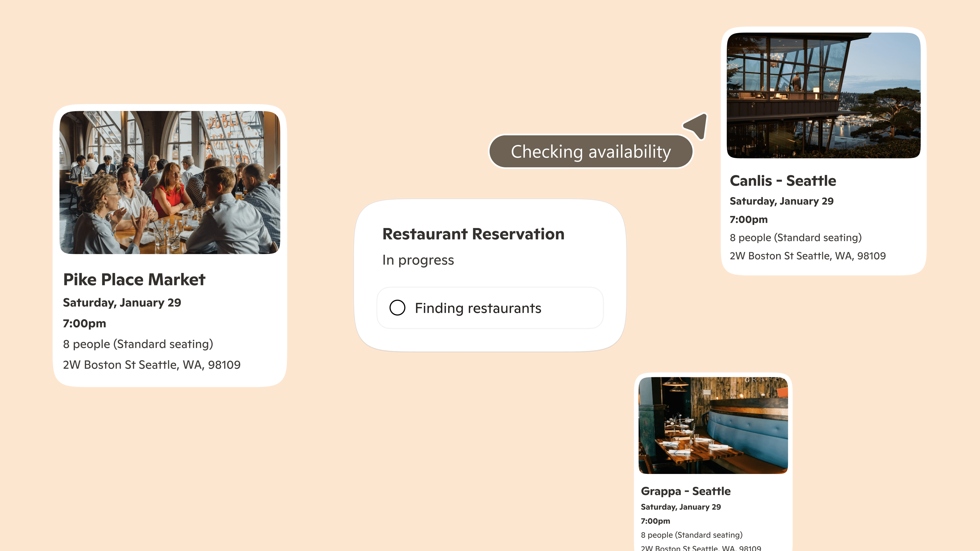Click 8 people seating on Canlis card
The image size is (980, 551).
(x=795, y=238)
